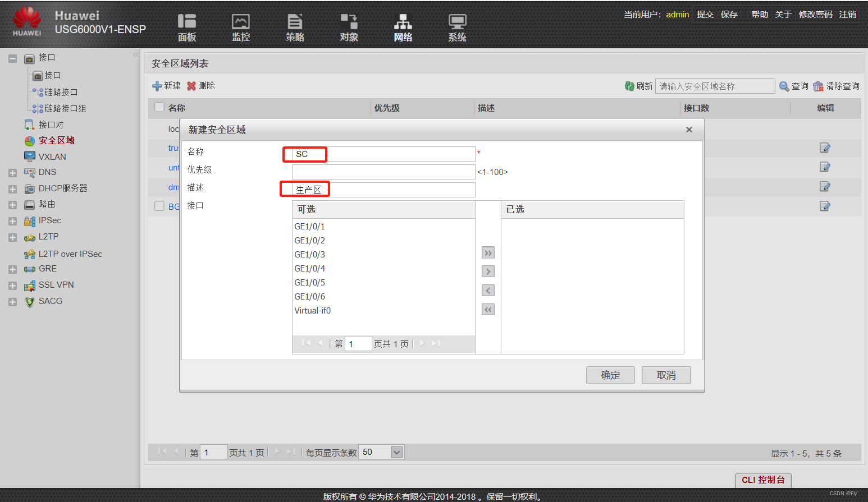Click the 查询 search button

(794, 86)
